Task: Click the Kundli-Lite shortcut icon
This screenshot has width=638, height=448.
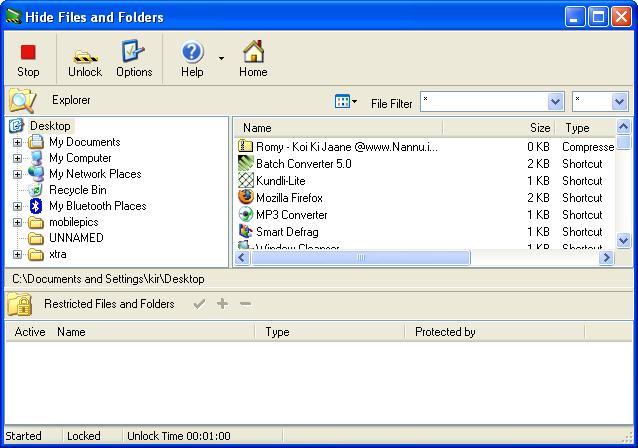Action: (x=246, y=180)
